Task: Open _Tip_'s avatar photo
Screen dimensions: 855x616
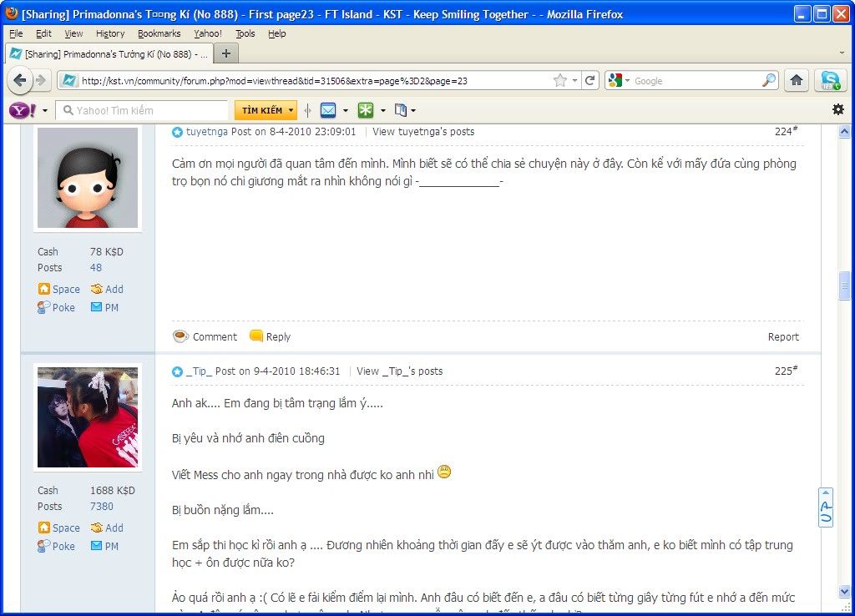Action: coord(87,417)
